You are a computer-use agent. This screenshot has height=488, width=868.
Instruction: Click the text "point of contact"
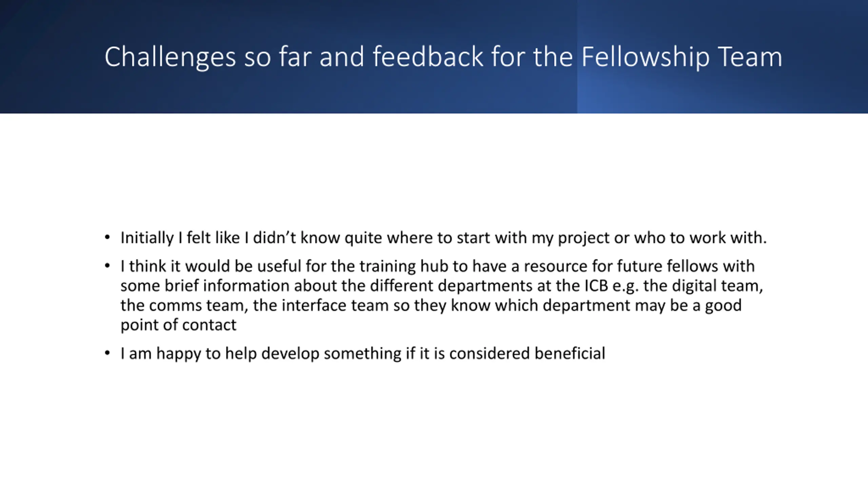point(178,325)
